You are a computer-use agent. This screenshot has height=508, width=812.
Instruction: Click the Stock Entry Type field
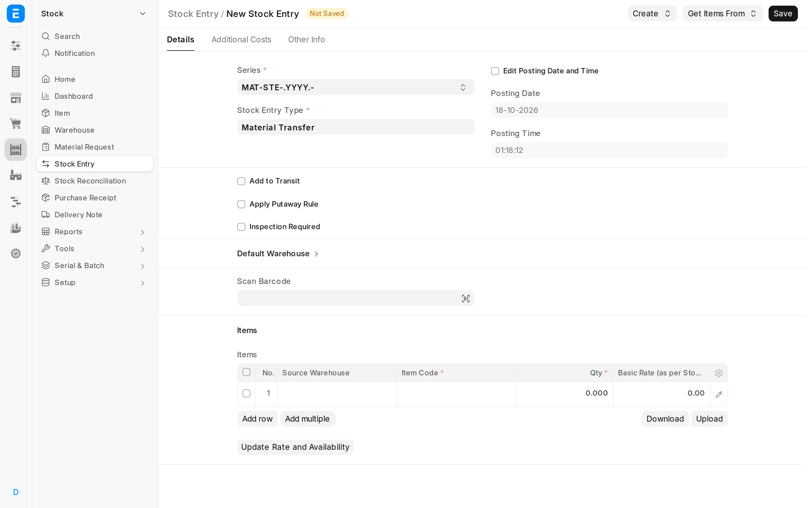355,127
